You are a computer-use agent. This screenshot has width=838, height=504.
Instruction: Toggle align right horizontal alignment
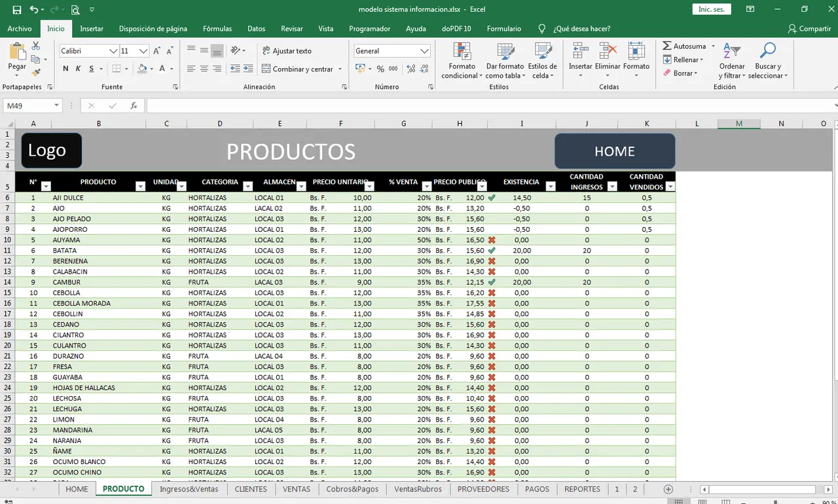pos(217,69)
